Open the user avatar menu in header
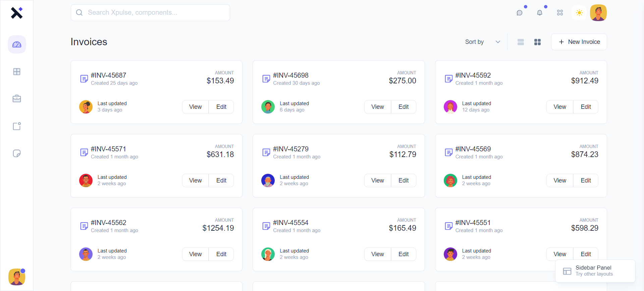This screenshot has width=644, height=291. coord(598,13)
